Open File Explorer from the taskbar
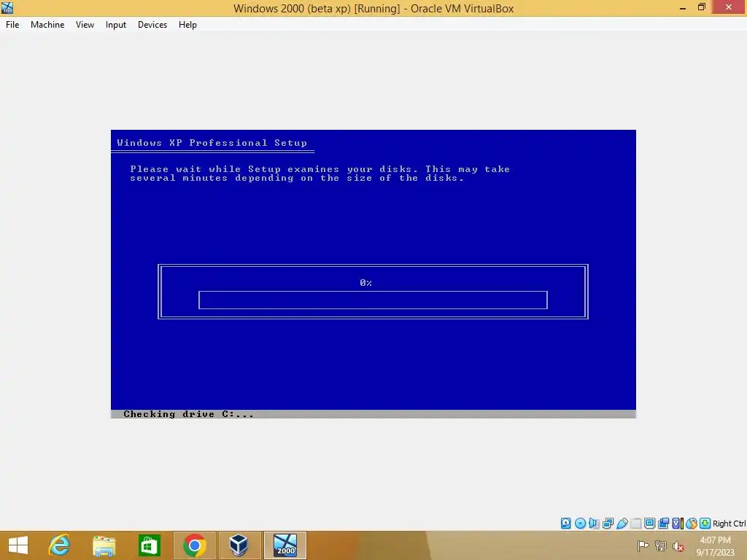 pyautogui.click(x=104, y=545)
